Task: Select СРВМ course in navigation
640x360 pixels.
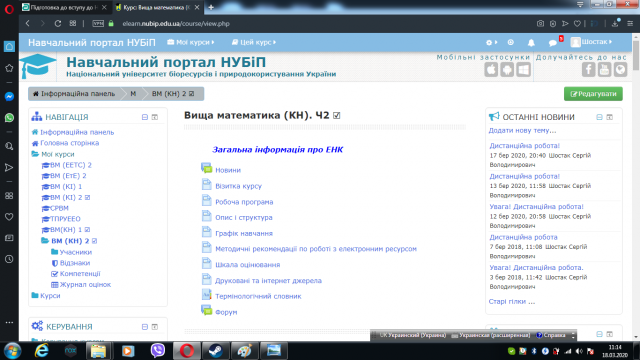Action: tap(59, 208)
